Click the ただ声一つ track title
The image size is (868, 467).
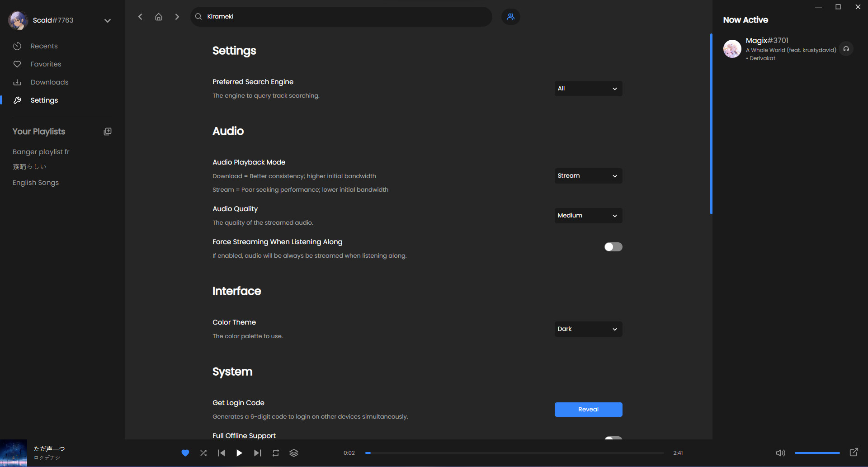(49, 449)
